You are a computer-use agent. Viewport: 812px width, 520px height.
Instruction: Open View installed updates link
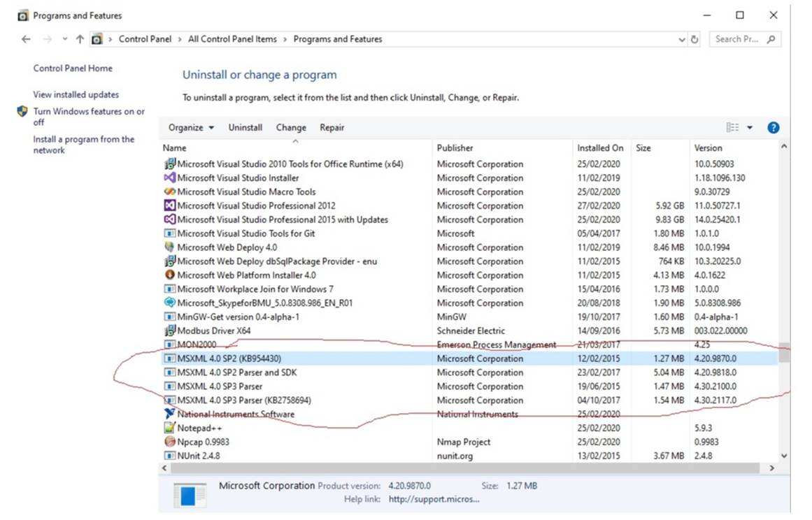[x=76, y=94]
